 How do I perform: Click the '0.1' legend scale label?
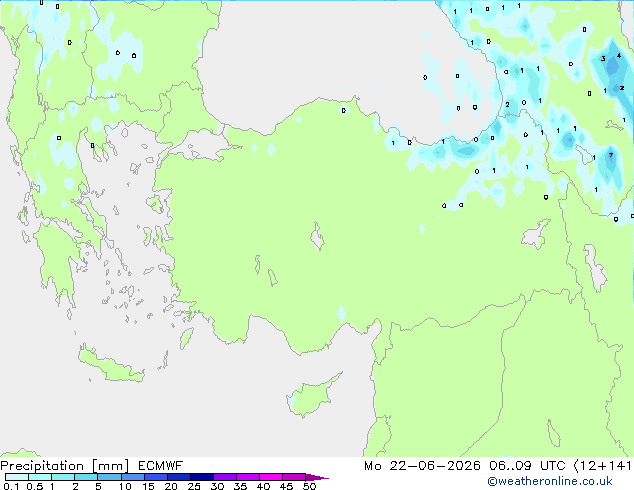pyautogui.click(x=11, y=486)
